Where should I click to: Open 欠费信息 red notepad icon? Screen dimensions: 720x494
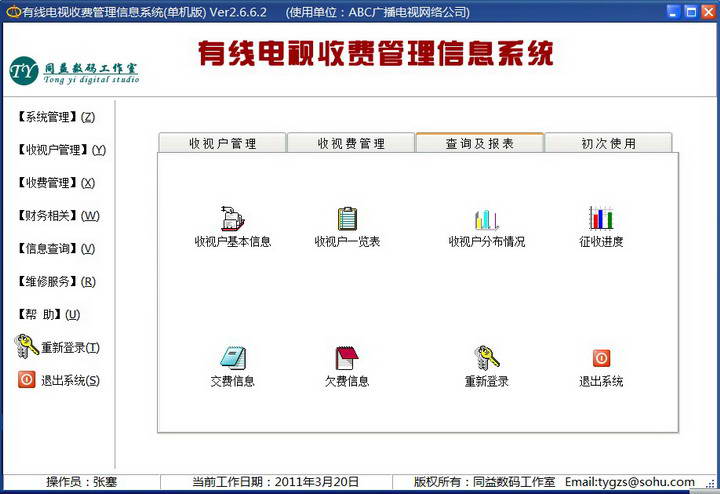pos(347,358)
